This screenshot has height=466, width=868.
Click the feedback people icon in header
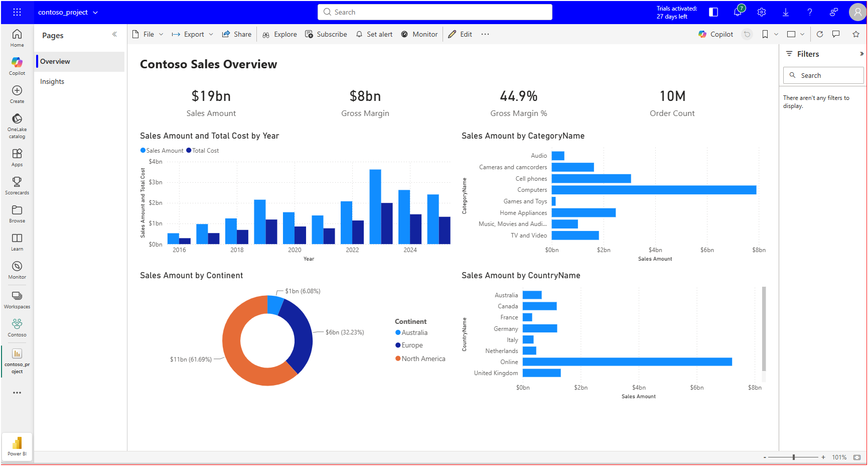pyautogui.click(x=834, y=12)
